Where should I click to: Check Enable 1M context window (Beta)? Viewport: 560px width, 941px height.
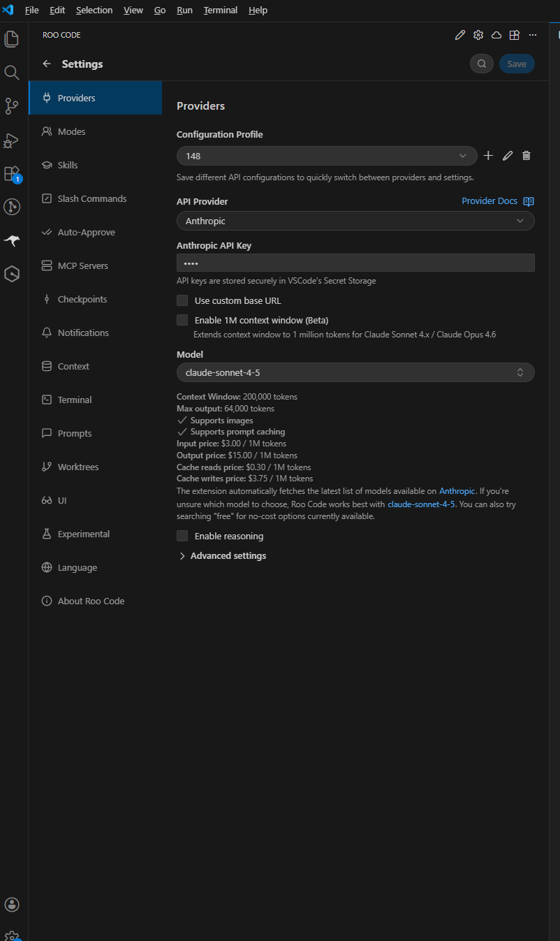tap(182, 320)
